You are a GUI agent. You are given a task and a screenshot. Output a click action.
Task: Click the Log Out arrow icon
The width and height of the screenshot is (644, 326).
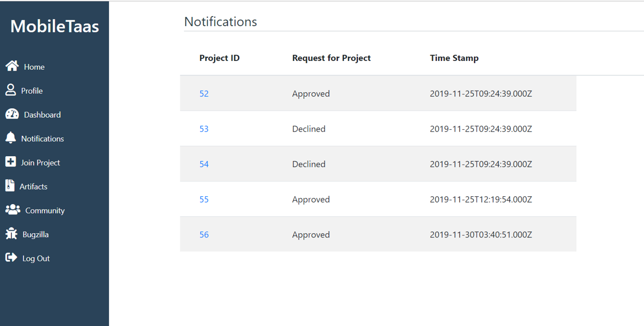(x=11, y=257)
